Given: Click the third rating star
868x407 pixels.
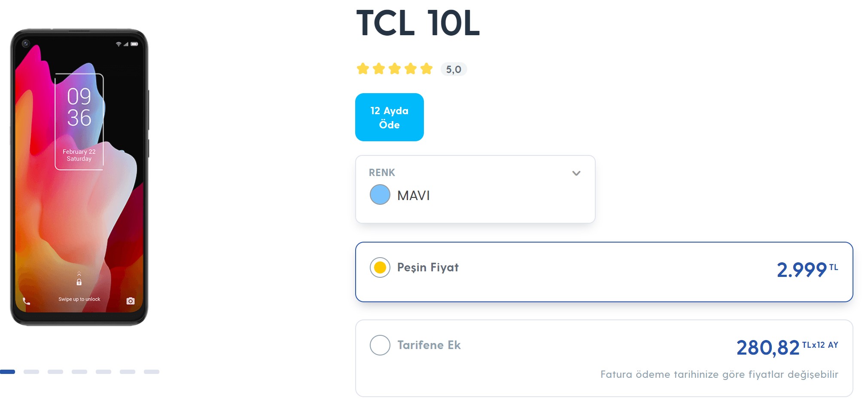Looking at the screenshot, I should pyautogui.click(x=395, y=69).
